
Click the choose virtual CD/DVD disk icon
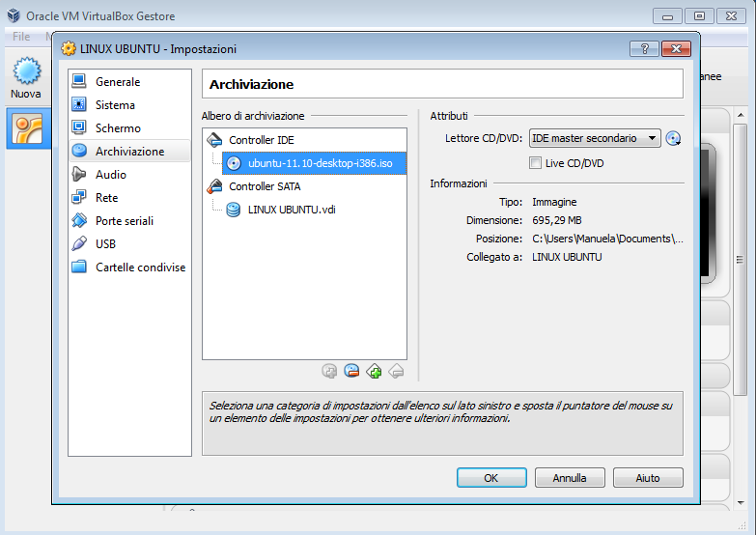click(673, 138)
